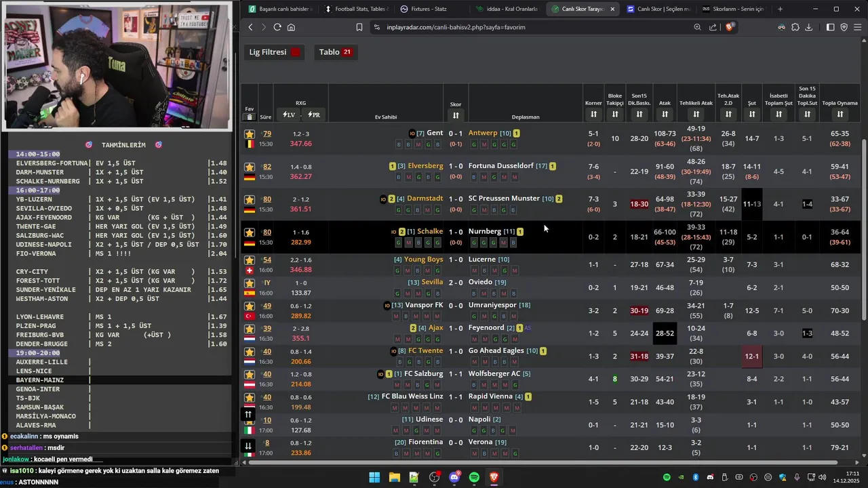Image resolution: width=868 pixels, height=488 pixels.
Task: Sort by Bloke Takipçi column arrows
Action: point(615,114)
